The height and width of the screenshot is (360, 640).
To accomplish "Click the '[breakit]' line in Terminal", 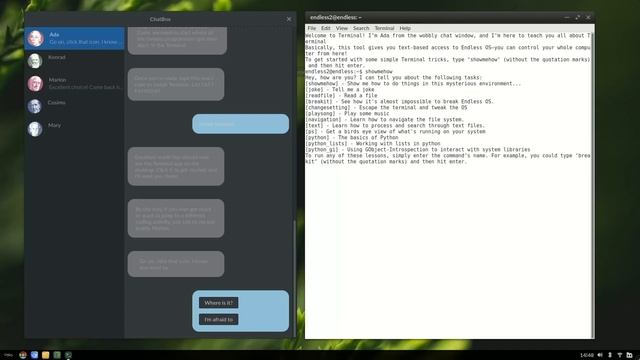I will click(400, 102).
